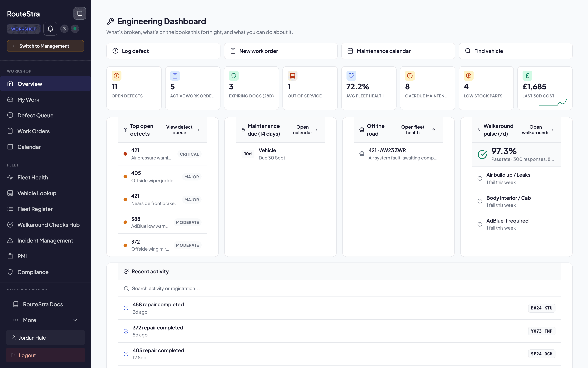Click the CRITICAL severity badge
This screenshot has height=368, width=588.
pyautogui.click(x=189, y=154)
